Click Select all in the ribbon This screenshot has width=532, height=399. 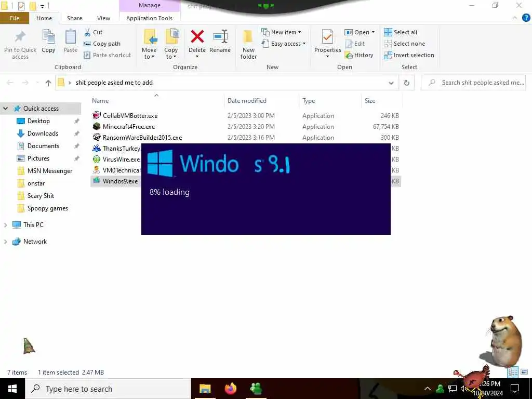[x=401, y=32]
